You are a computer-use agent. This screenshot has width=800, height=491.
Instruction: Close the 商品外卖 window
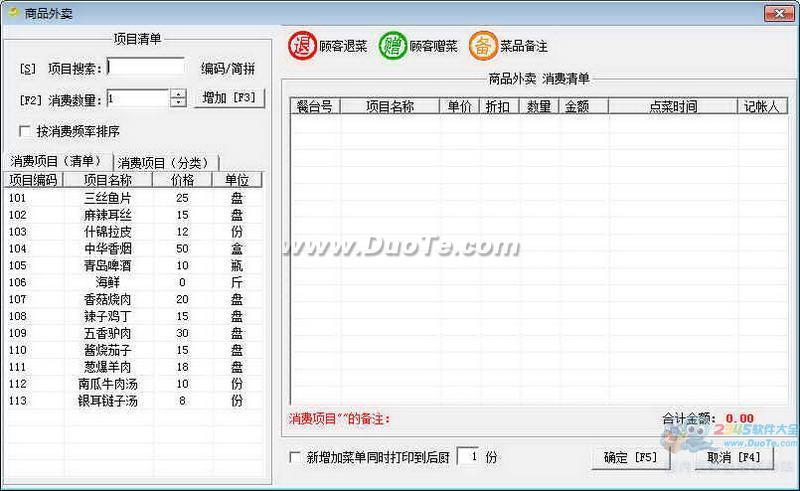pos(778,13)
